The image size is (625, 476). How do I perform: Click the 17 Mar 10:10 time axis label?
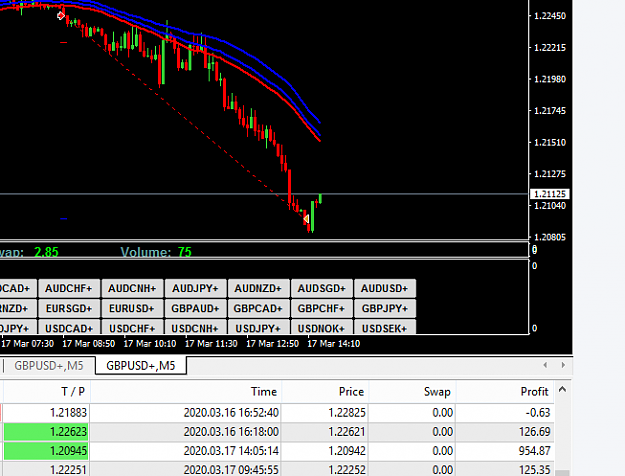(150, 344)
